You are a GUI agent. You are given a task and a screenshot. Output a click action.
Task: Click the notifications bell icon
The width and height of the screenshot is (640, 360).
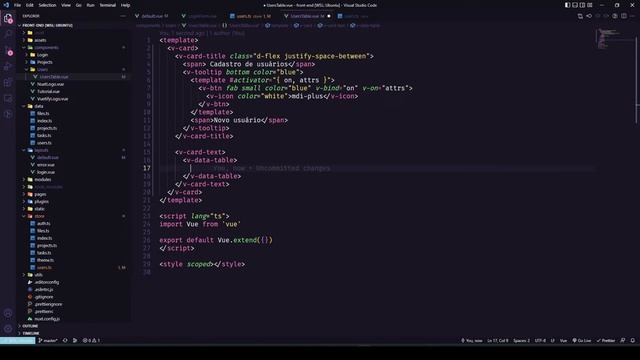click(x=633, y=340)
